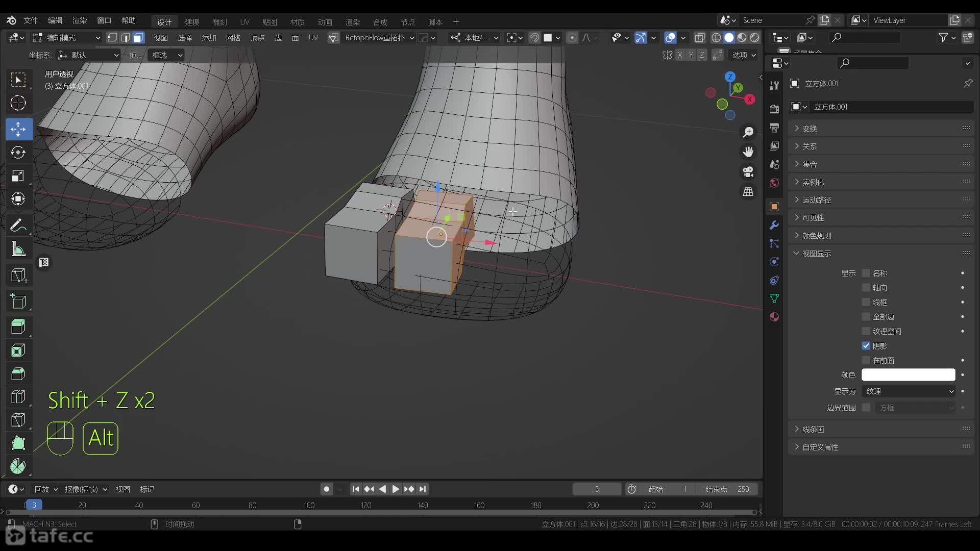The image size is (980, 551).
Task: Switch perspective/orthographic grid icon
Action: [x=748, y=192]
